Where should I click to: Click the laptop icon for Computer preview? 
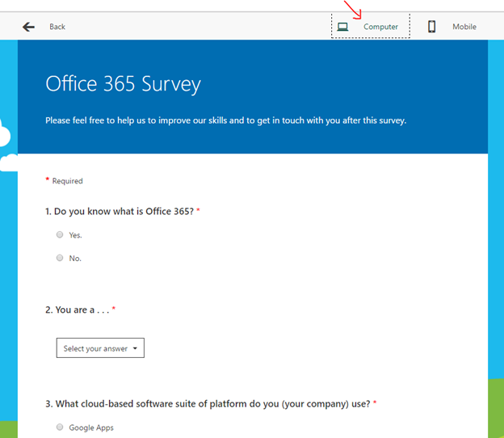coord(342,27)
